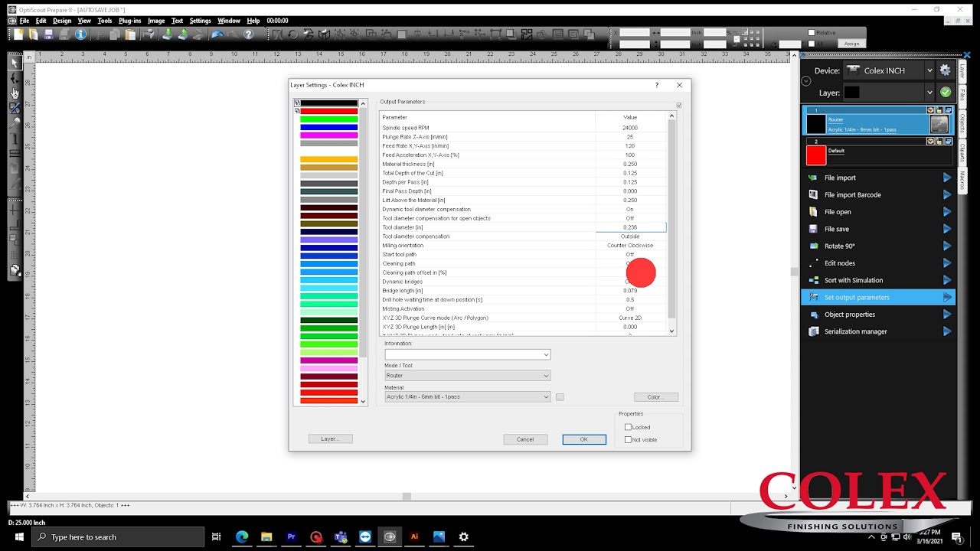Run the File import macro

coord(879,178)
